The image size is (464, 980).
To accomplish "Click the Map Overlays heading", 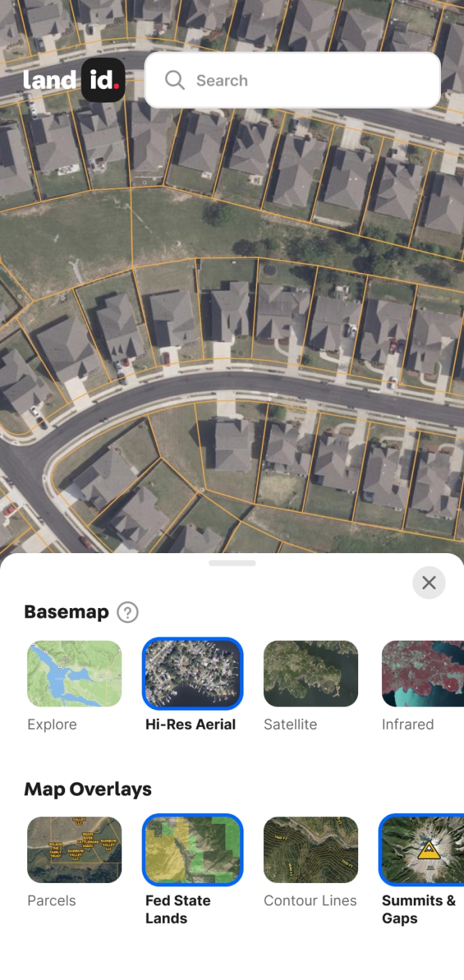I will coord(88,789).
